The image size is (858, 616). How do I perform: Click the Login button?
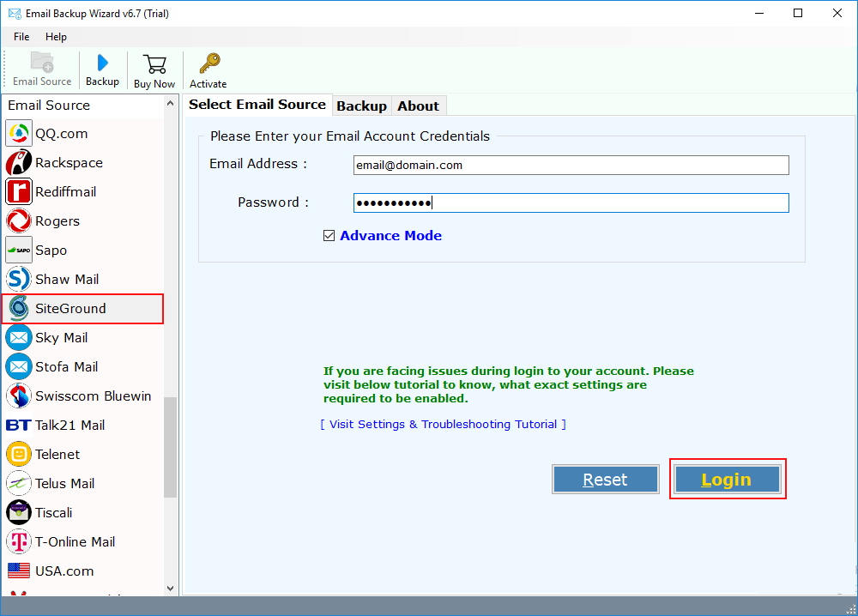click(x=727, y=480)
